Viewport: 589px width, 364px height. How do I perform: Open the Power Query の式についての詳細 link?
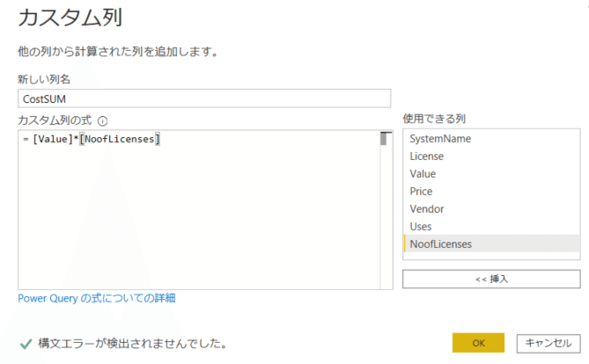(97, 298)
